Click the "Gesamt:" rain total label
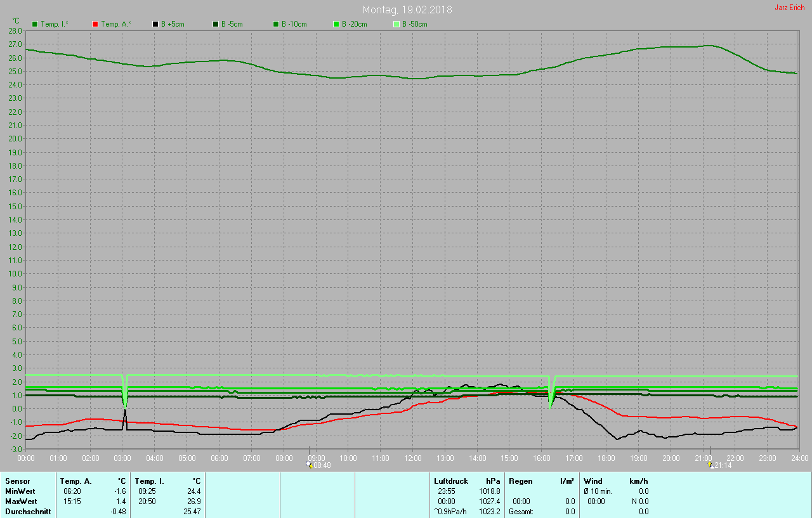Viewport: 812px width, 518px height. pyautogui.click(x=521, y=512)
